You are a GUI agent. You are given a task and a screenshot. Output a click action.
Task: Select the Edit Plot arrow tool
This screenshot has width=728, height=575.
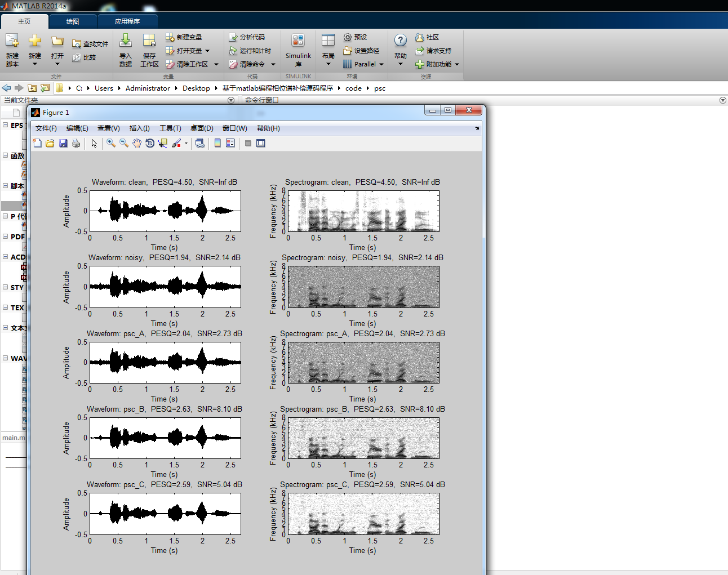(94, 143)
